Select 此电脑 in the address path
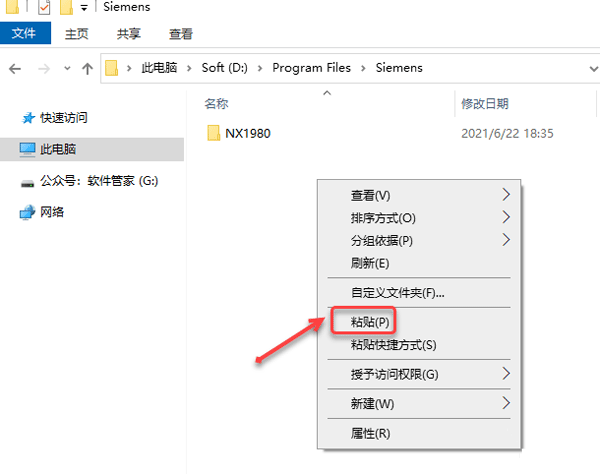Viewport: 600px width, 474px height. point(159,68)
